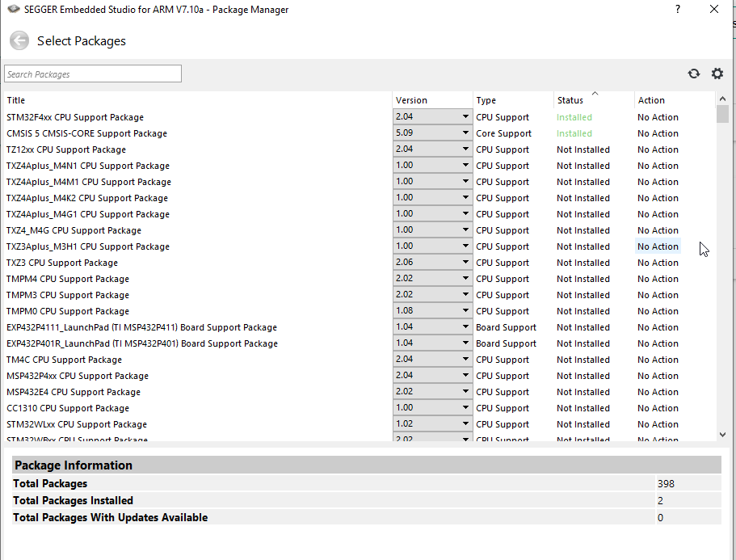Close the Package Manager window

point(714,9)
